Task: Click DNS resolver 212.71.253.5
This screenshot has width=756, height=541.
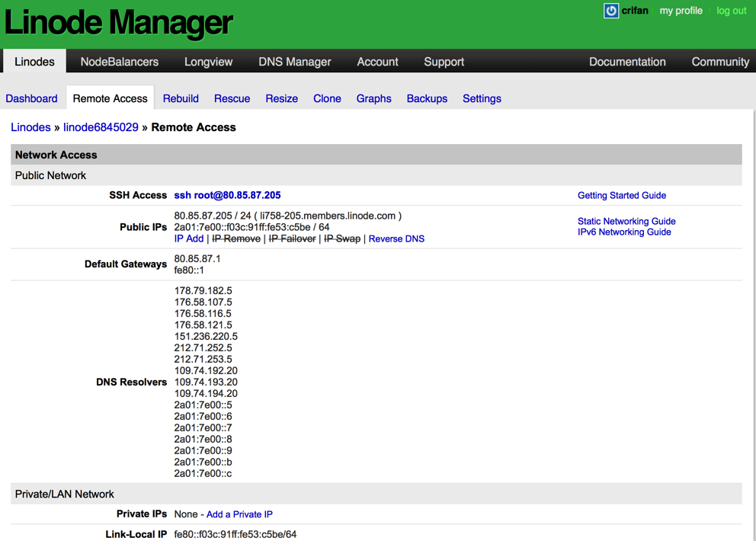Action: pos(203,360)
